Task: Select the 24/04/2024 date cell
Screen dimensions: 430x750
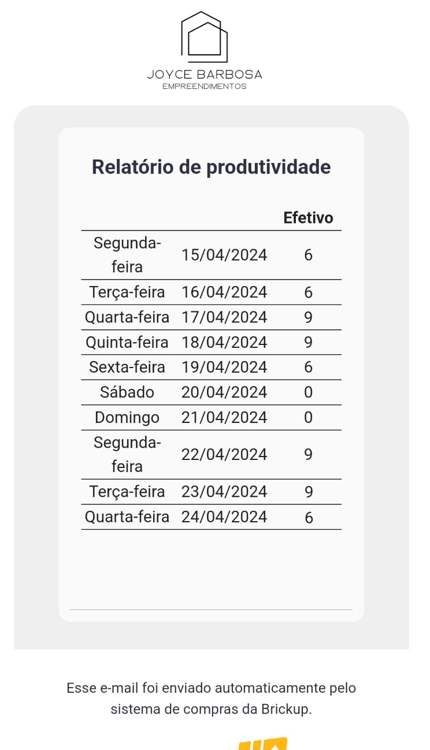Action: click(x=224, y=517)
